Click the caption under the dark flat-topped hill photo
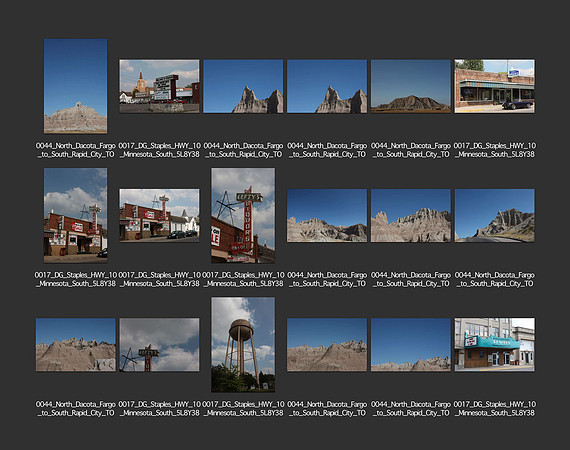This screenshot has width=570, height=450. click(411, 150)
